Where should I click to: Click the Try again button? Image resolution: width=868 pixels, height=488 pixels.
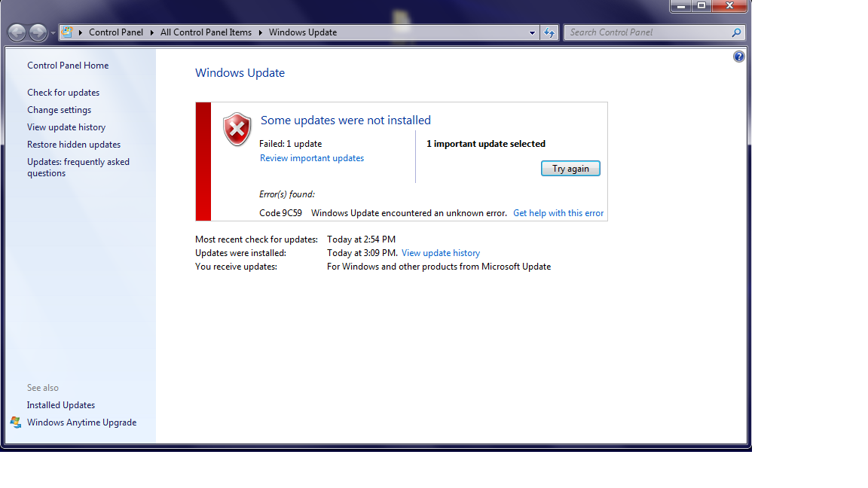pos(570,169)
